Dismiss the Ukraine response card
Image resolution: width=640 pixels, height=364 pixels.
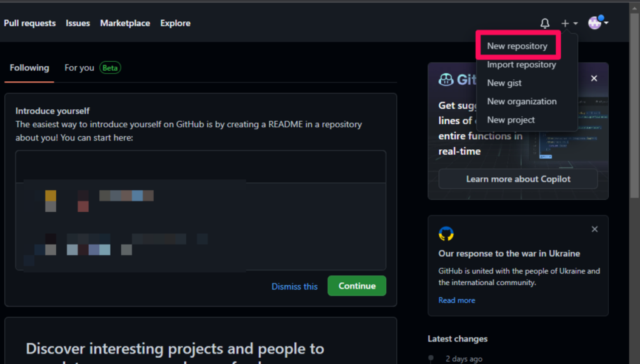tap(594, 229)
